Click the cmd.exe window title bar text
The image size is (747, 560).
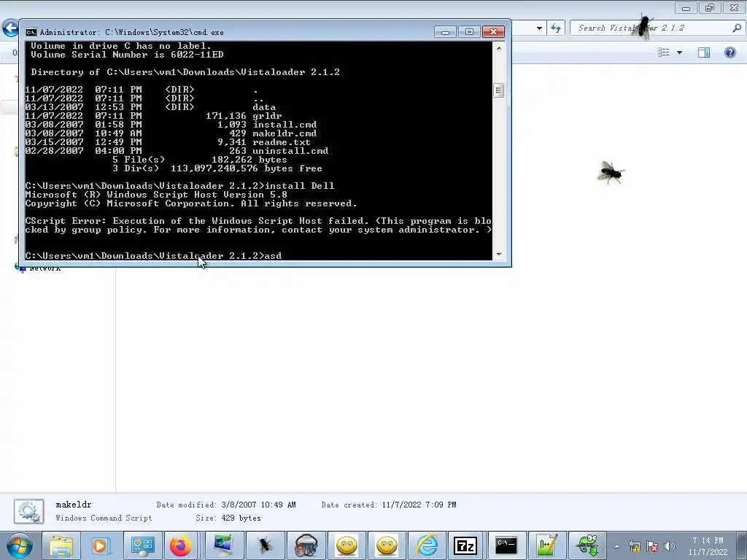[131, 32]
